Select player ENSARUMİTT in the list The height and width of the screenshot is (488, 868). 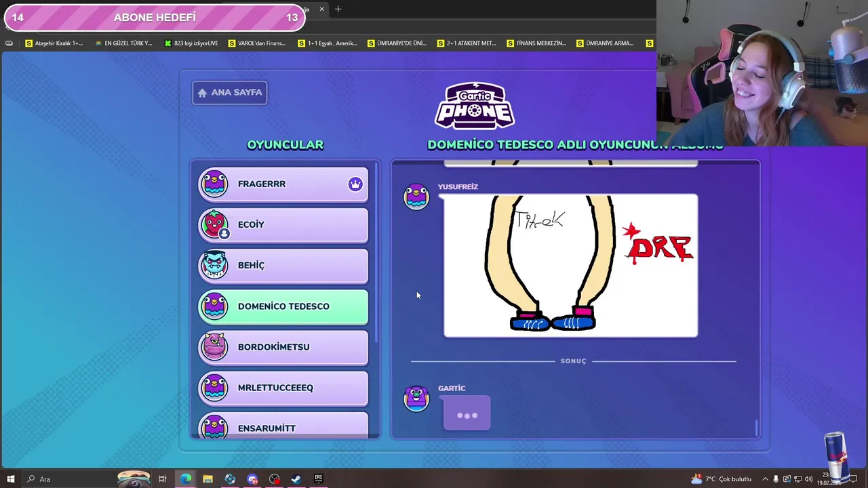[283, 426]
